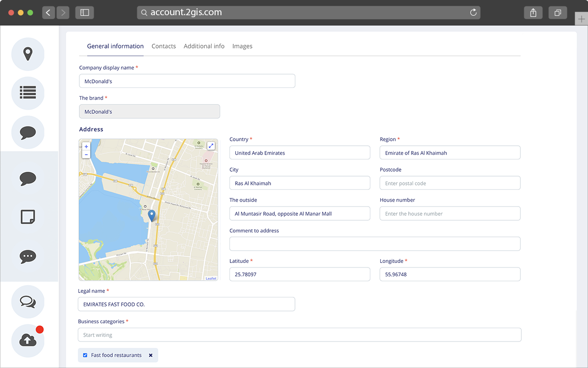Remove the Fast food restaurants category
The width and height of the screenshot is (588, 368).
pos(150,355)
